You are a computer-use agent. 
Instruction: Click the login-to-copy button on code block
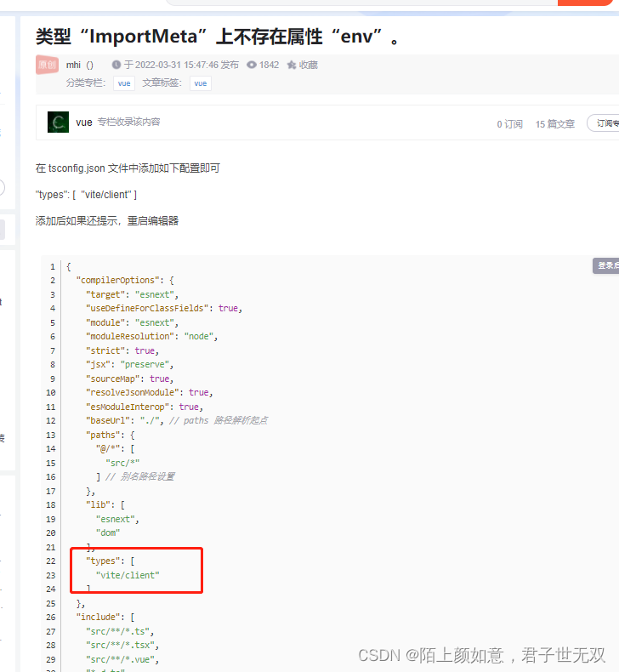tap(605, 265)
